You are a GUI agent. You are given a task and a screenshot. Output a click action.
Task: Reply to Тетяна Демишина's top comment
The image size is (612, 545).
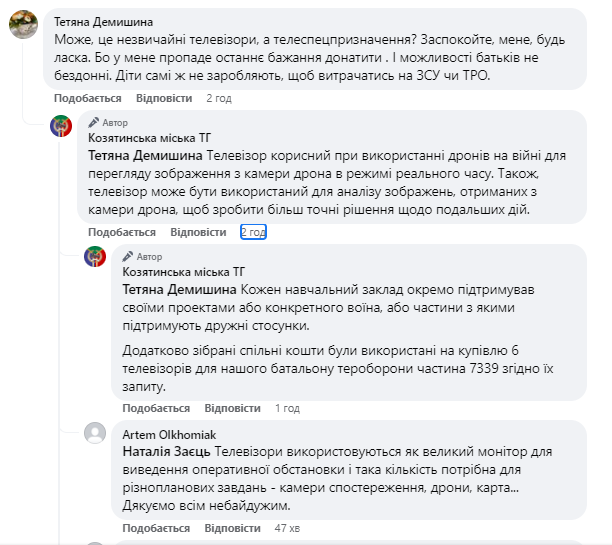click(163, 98)
